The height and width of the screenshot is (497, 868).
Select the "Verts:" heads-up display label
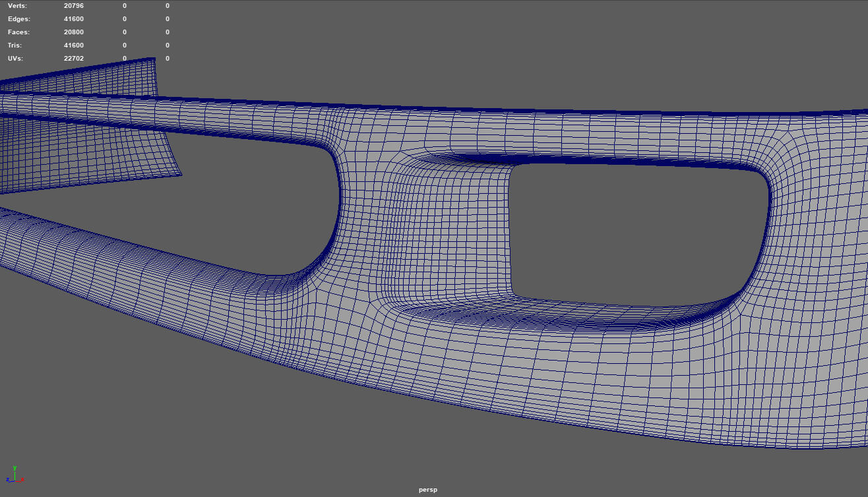(18, 6)
